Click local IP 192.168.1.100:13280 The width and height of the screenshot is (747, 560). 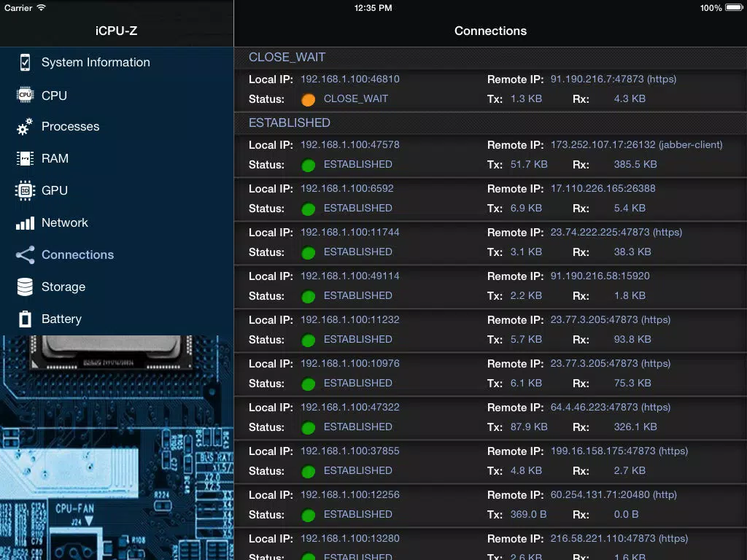coord(349,539)
